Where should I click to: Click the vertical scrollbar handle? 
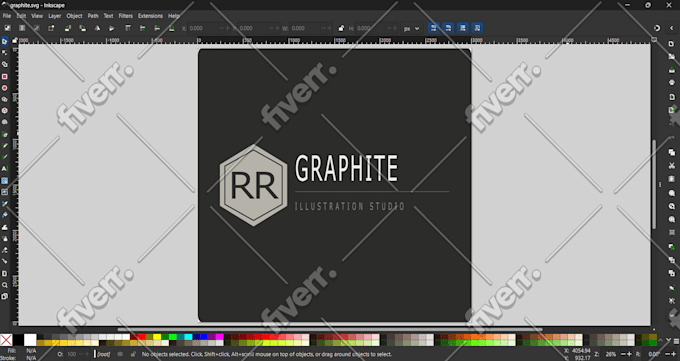click(654, 184)
